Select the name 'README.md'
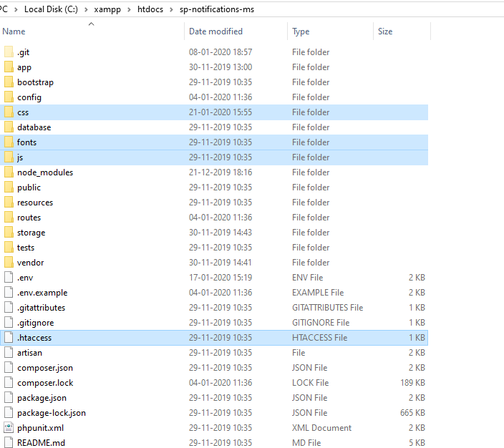 pyautogui.click(x=41, y=443)
